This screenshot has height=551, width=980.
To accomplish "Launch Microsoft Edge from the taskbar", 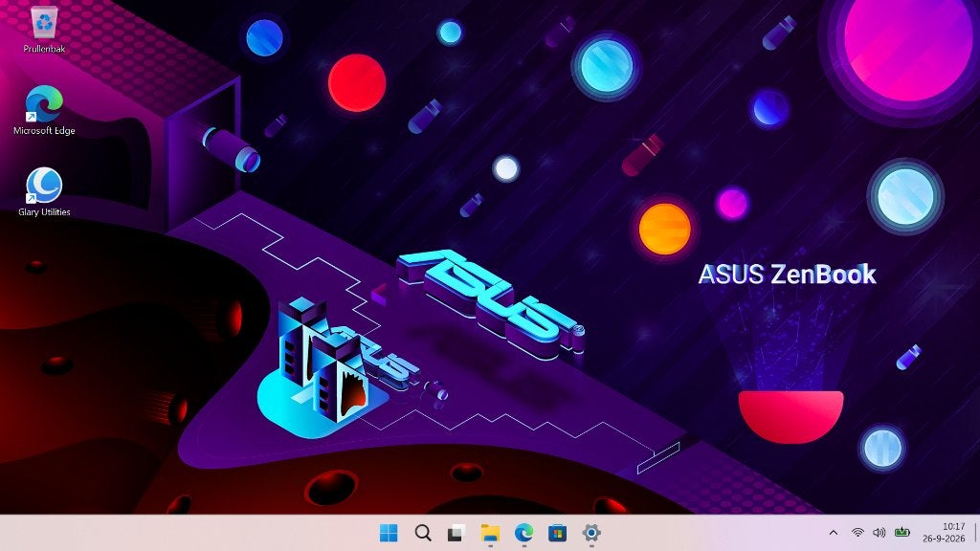I will click(523, 533).
